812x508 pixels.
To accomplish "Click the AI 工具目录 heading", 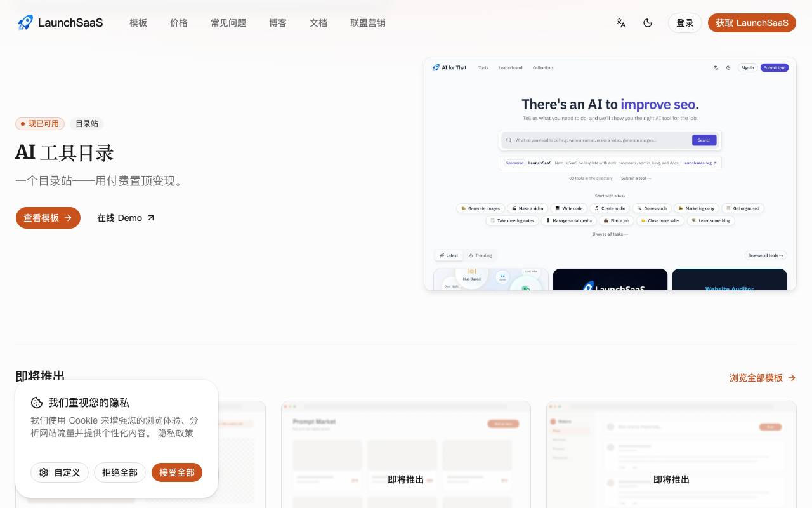I will tap(65, 152).
